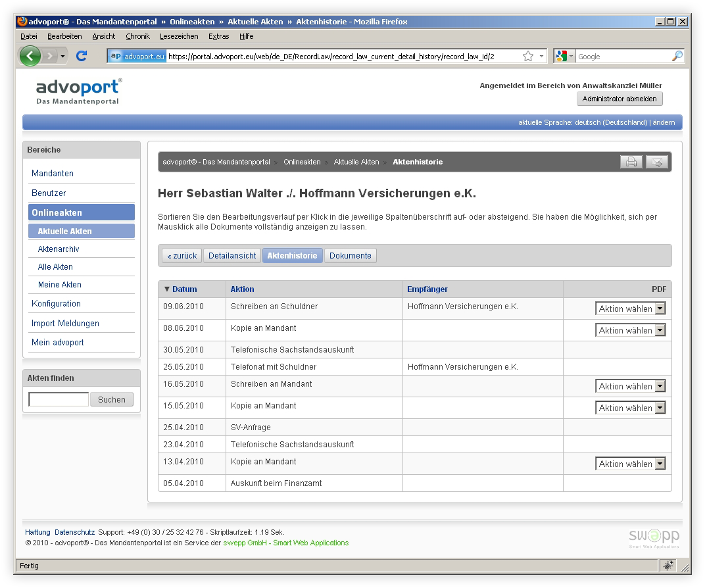Bookmark this page with the star icon
The height and width of the screenshot is (588, 705).
pyautogui.click(x=528, y=56)
